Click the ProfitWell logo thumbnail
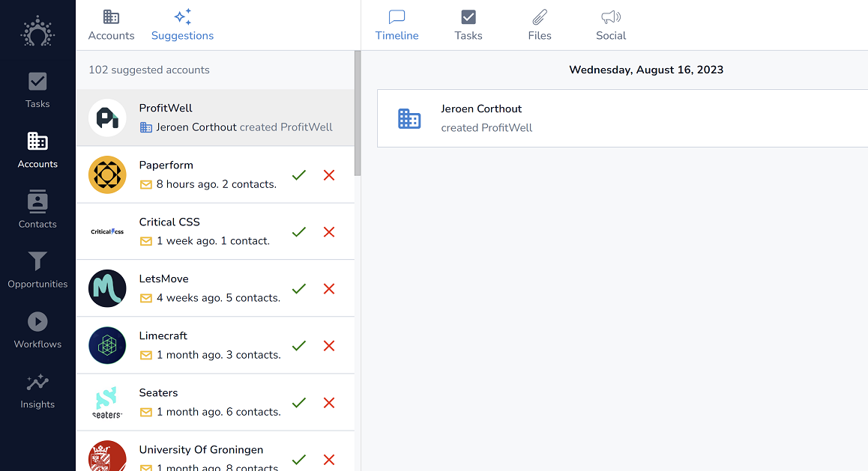868x471 pixels. click(107, 118)
